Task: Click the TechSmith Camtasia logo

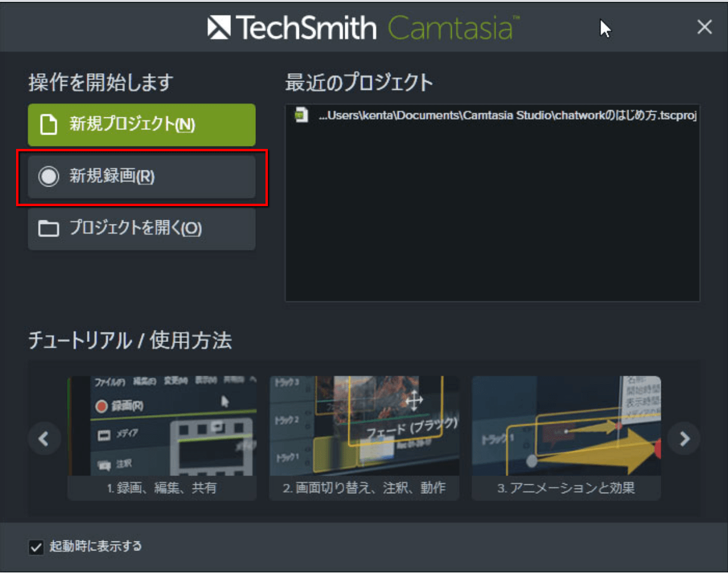Action: pyautogui.click(x=364, y=27)
